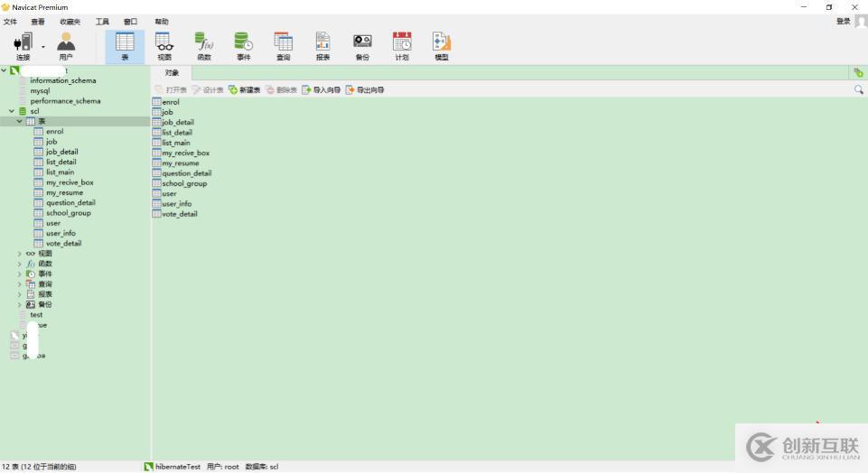Image resolution: width=868 pixels, height=473 pixels.
Task: Click 数据库: scl in status bar
Action: 262,467
